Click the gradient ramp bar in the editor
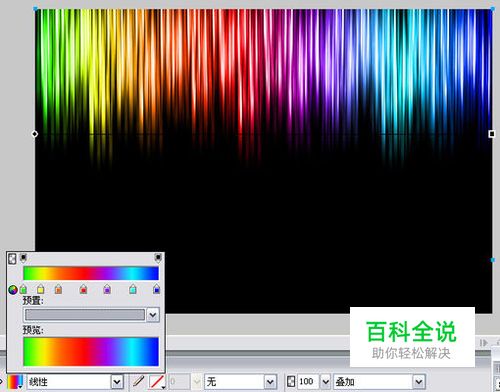The image size is (500, 392). (91, 273)
